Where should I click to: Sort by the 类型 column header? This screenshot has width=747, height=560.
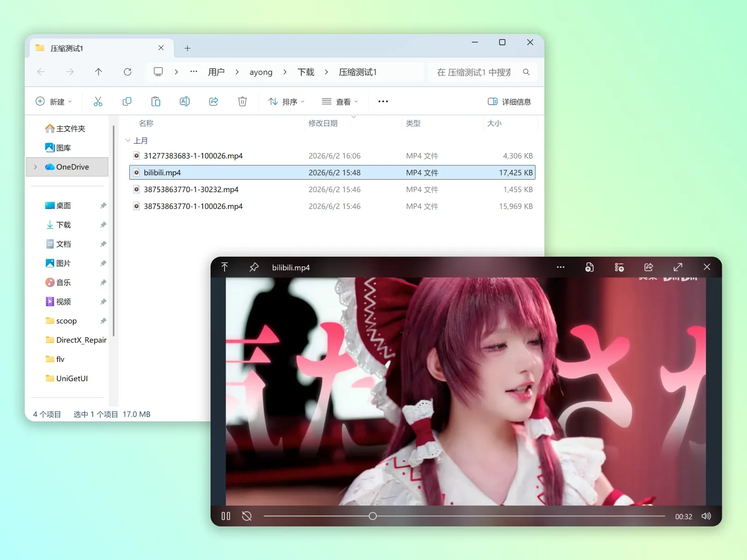(413, 123)
